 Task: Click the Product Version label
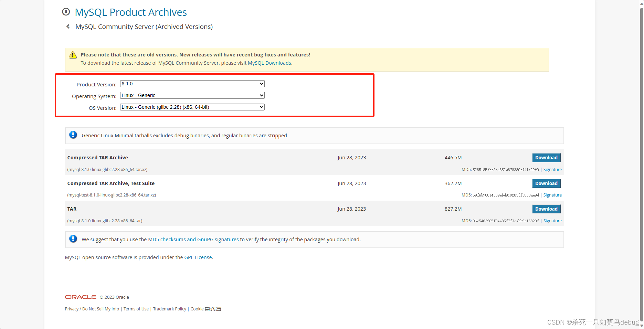pos(97,85)
